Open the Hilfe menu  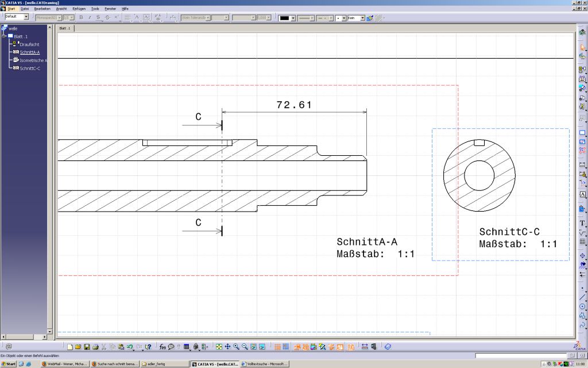pyautogui.click(x=125, y=9)
